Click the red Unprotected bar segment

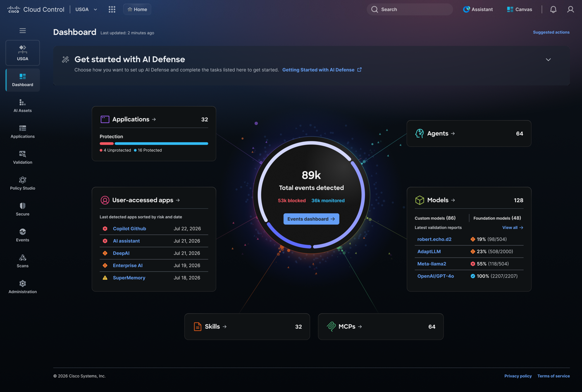point(106,144)
